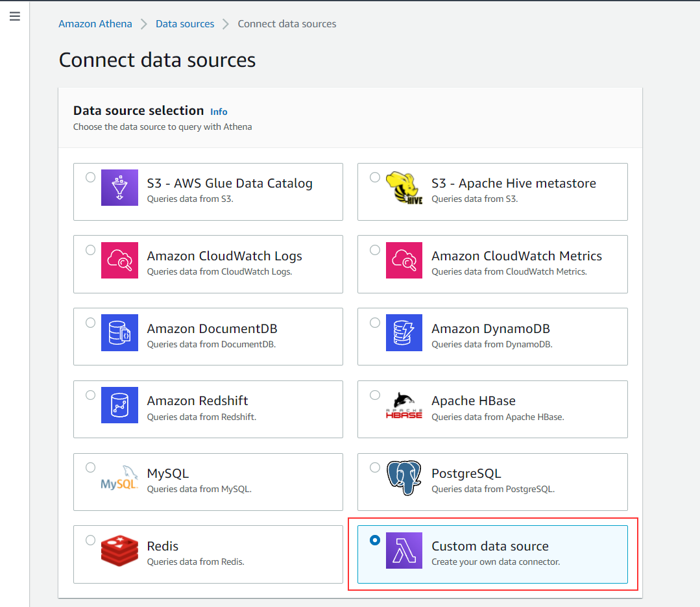Select the Amazon DynamoDB radio button

coord(375,323)
